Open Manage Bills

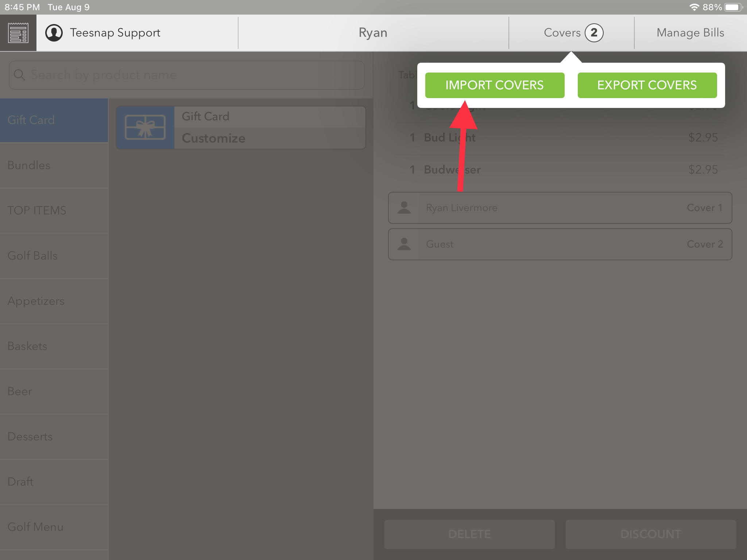(x=690, y=33)
